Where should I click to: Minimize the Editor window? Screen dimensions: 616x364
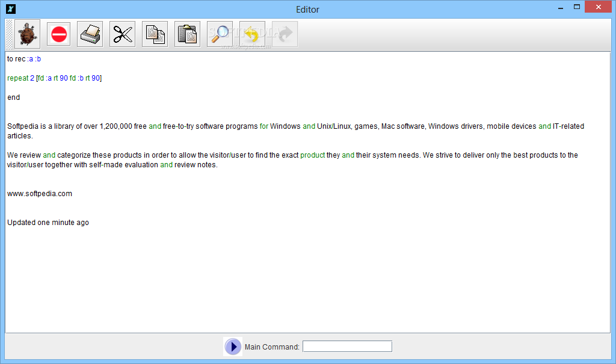561,7
